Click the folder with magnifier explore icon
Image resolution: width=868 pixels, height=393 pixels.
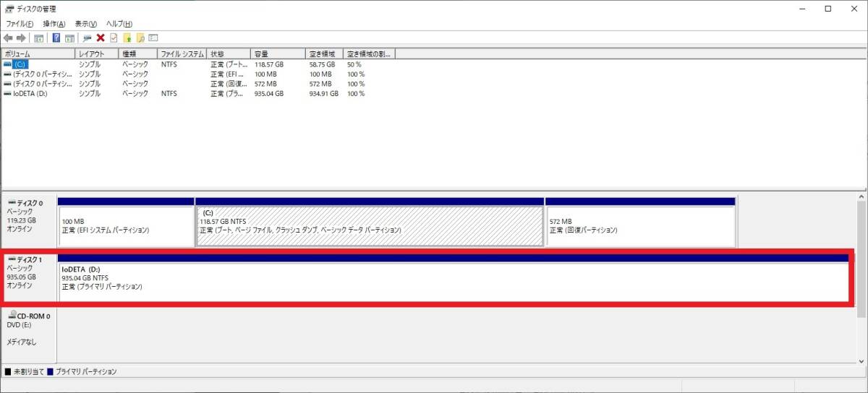(140, 38)
